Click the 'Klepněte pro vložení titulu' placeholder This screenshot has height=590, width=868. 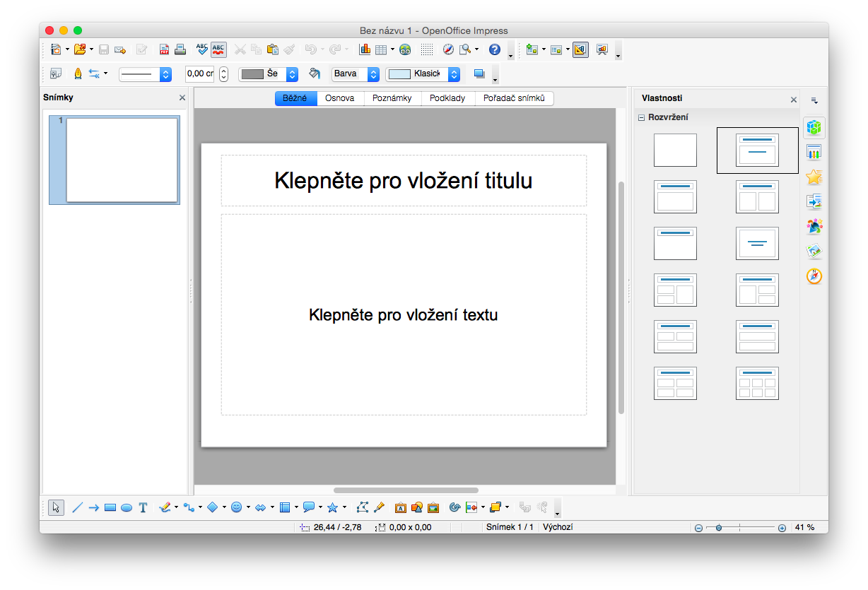(403, 181)
